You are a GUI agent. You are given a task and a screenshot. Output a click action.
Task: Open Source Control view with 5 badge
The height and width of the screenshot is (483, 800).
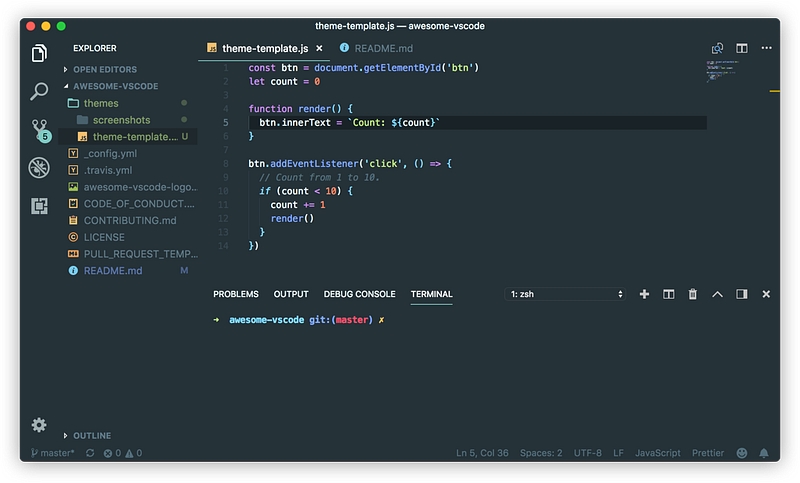39,129
